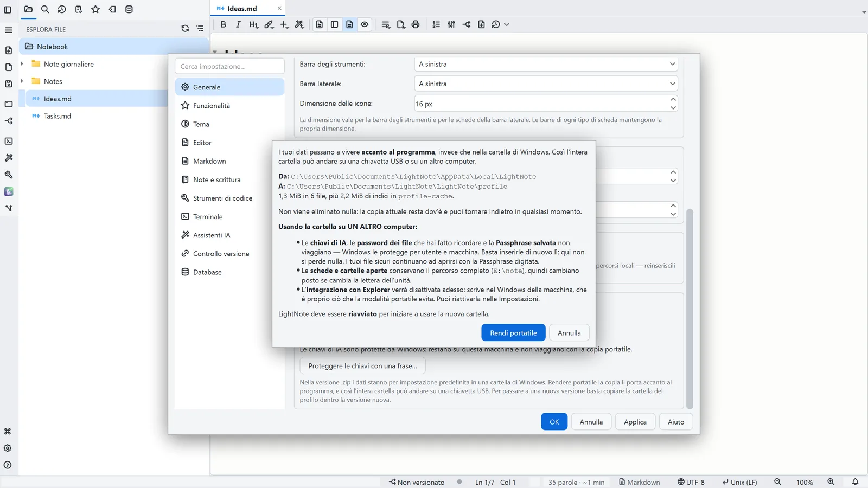Click the Cerca impostazione search field

(229, 66)
